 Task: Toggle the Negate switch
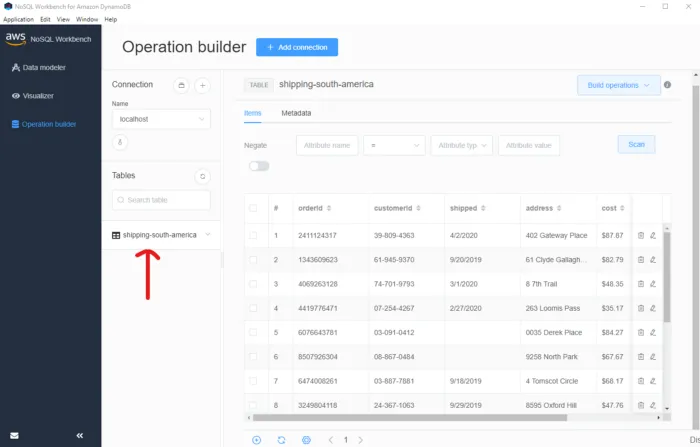259,166
